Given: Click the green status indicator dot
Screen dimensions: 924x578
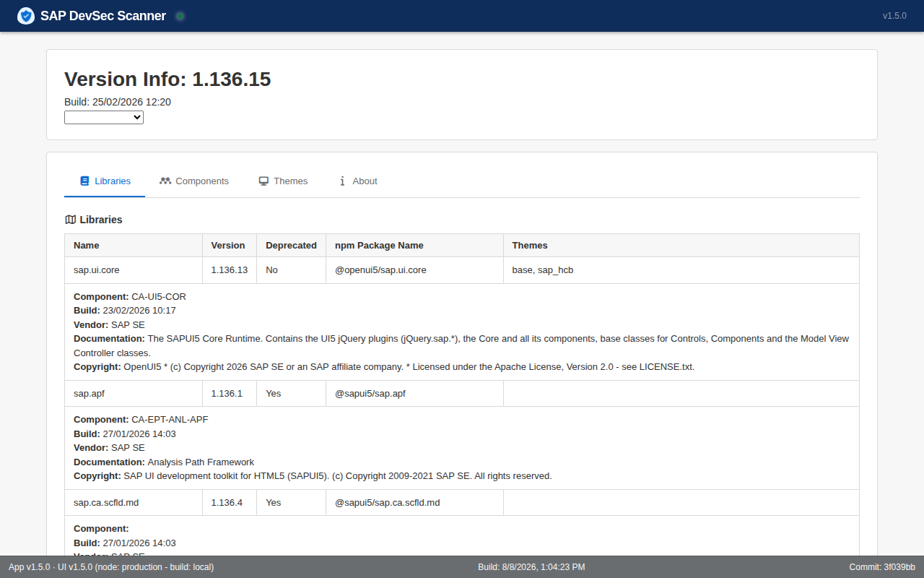Looking at the screenshot, I should point(180,16).
